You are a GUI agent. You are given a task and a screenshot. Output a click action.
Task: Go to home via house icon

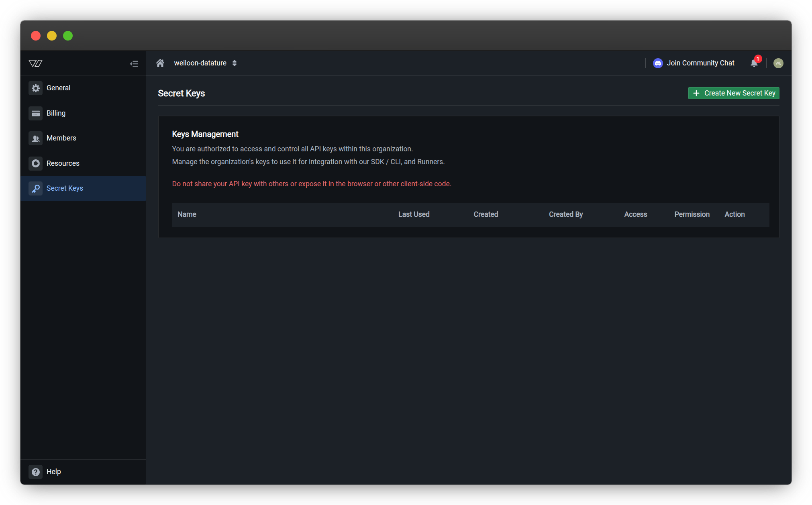(160, 63)
